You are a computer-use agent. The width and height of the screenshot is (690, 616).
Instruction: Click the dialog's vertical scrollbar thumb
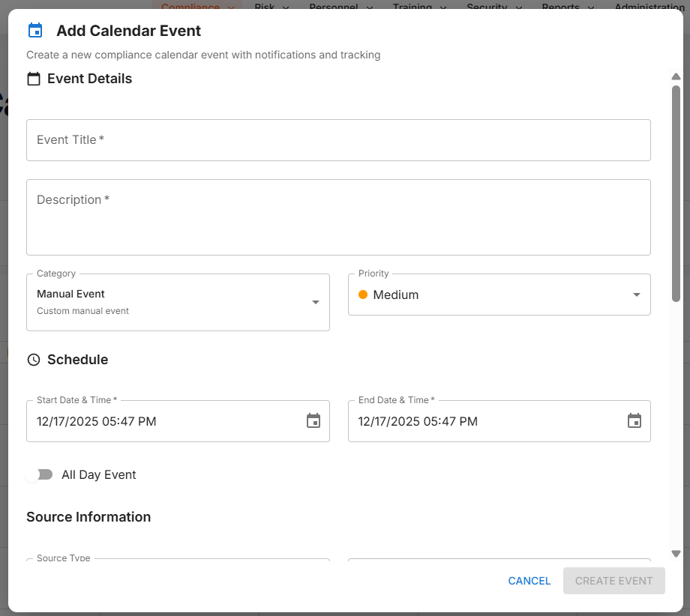676,193
